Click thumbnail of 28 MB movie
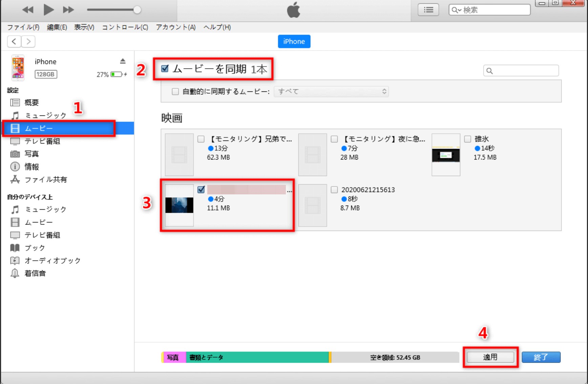 (x=313, y=155)
